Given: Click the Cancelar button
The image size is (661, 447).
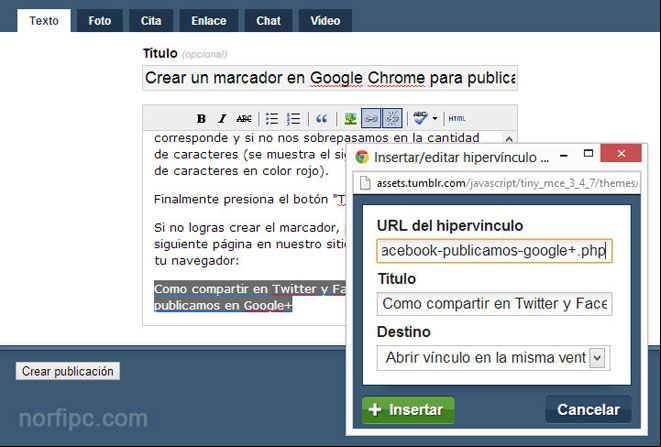Looking at the screenshot, I should 588,409.
